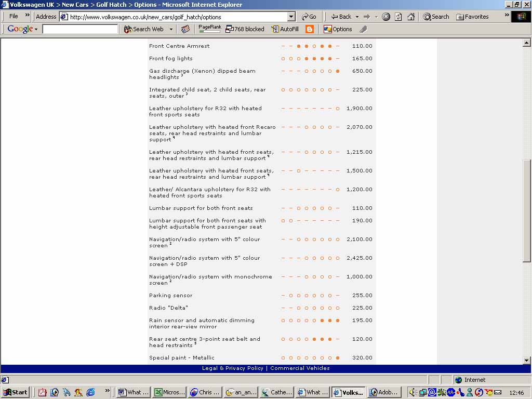Open the Commercial Vehicles link
532x399 pixels.
click(300, 368)
